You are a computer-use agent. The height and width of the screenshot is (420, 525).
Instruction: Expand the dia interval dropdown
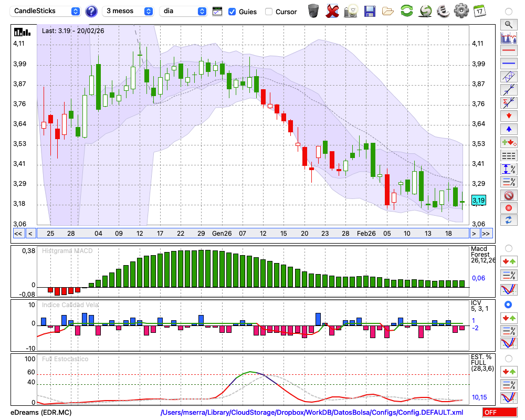tap(184, 11)
